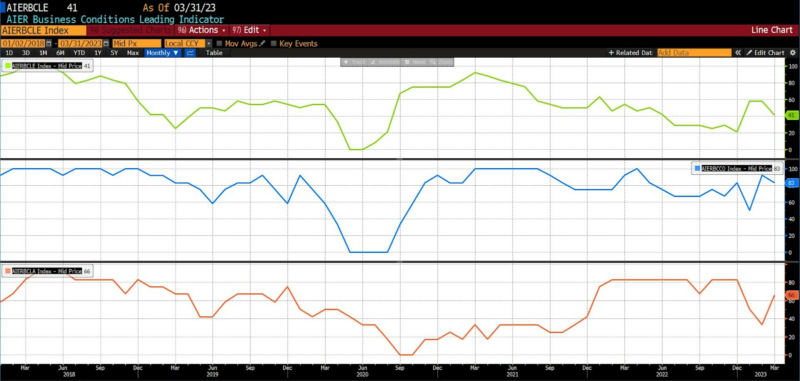The width and height of the screenshot is (800, 381).
Task: Click the Related Data button
Action: point(631,53)
